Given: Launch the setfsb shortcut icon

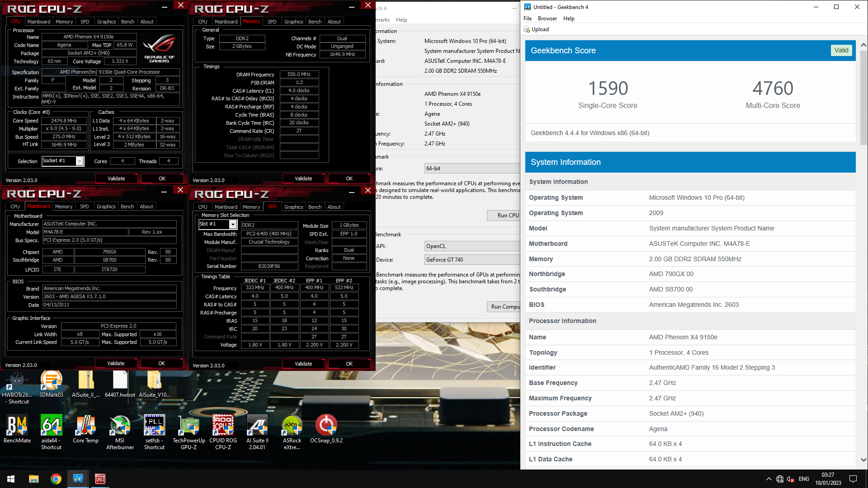Looking at the screenshot, I should click(x=155, y=432).
